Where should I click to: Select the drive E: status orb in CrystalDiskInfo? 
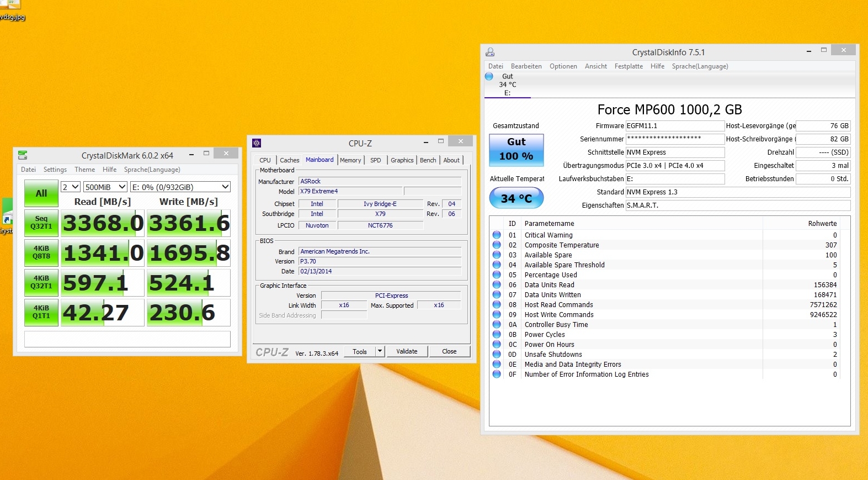(489, 76)
